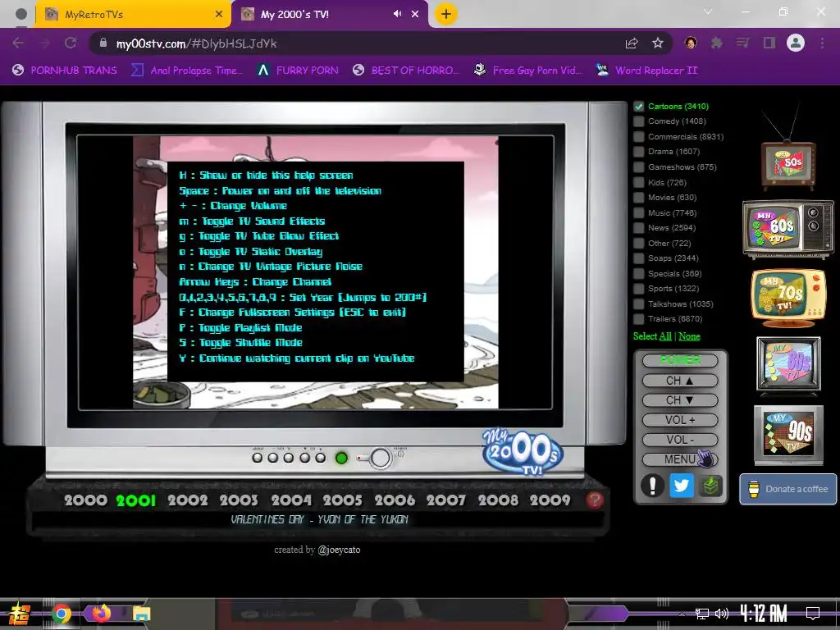840x630 pixels.
Task: Click the avatar extension icon in toolbar
Action: point(691,43)
